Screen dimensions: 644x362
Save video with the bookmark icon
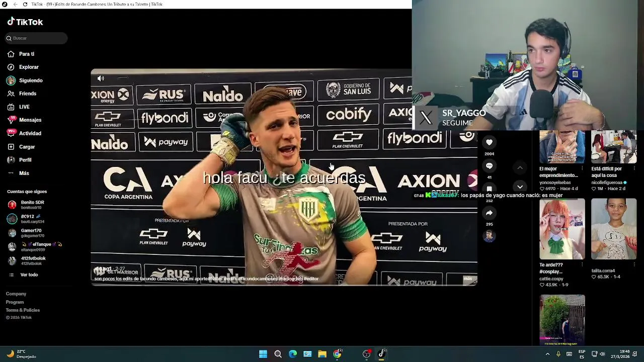coord(489,189)
